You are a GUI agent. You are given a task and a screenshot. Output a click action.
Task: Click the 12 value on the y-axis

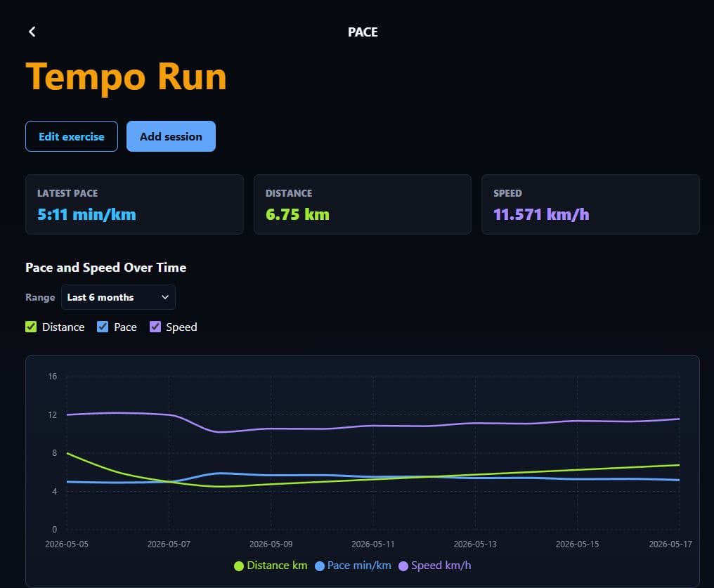pyautogui.click(x=53, y=414)
